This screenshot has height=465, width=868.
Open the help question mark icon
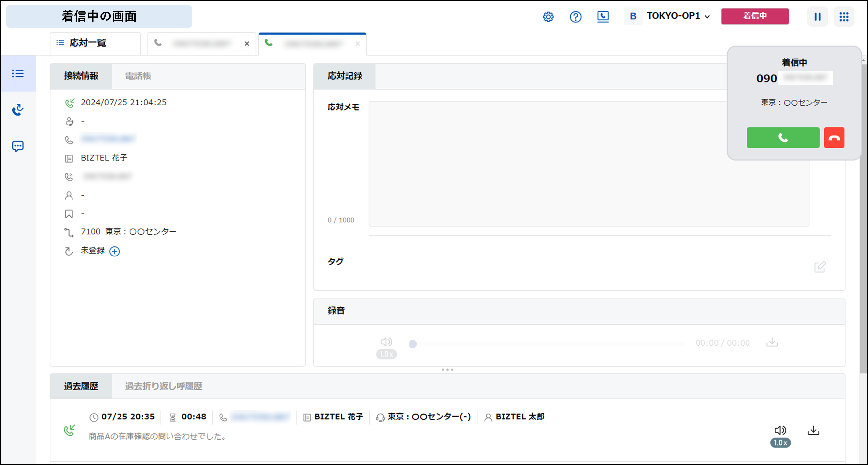click(575, 17)
